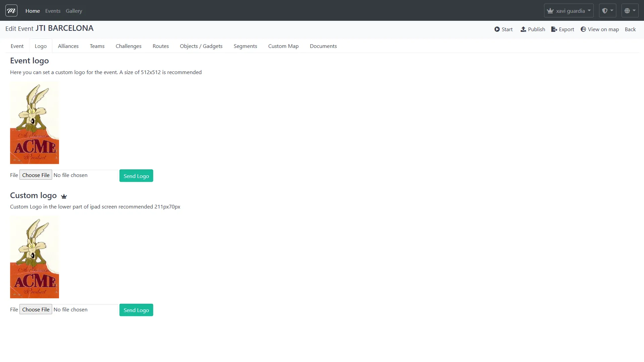Click the app logo icon in navbar

point(11,11)
